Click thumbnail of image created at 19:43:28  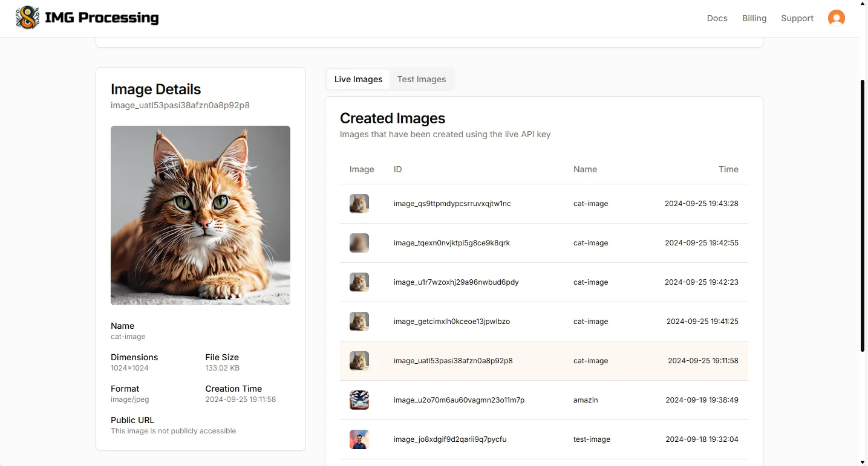tap(359, 204)
